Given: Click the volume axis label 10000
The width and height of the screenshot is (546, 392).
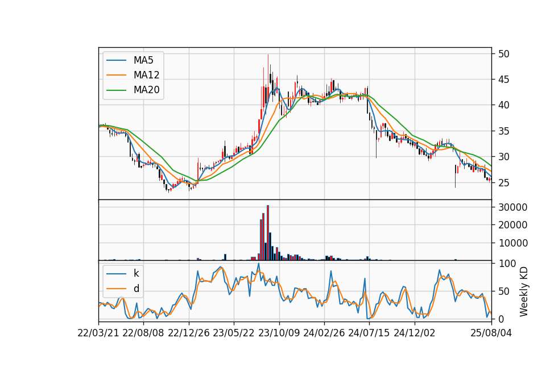Looking at the screenshot, I should click(x=512, y=243).
